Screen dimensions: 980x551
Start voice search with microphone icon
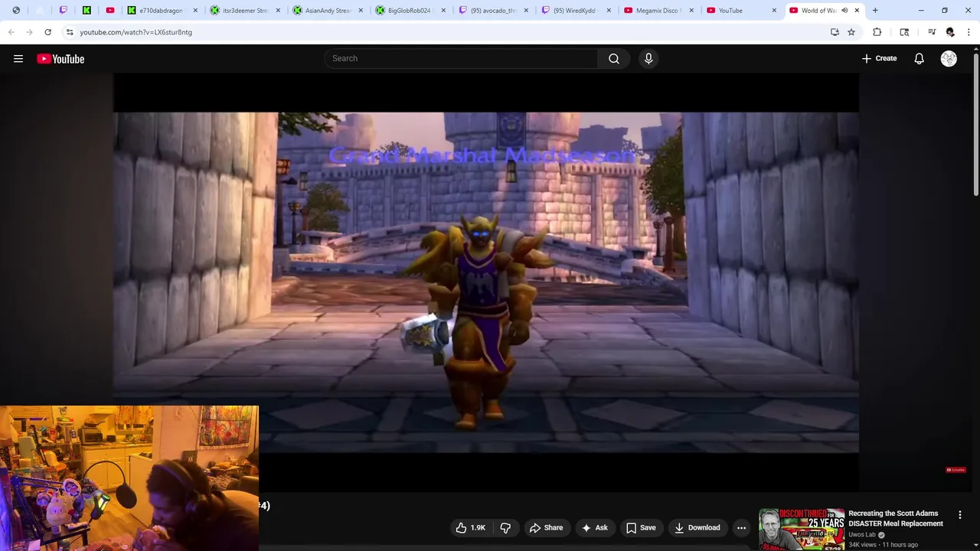(648, 58)
